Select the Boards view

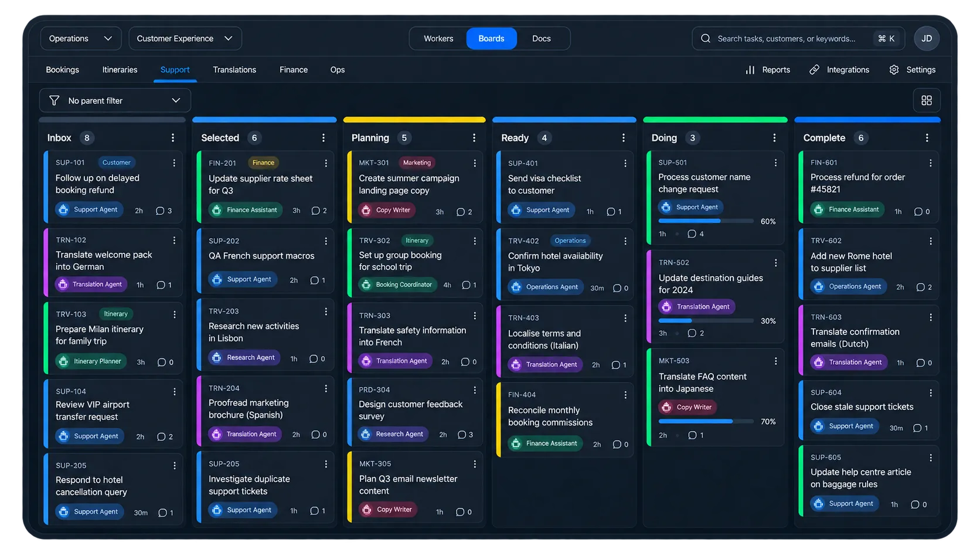(491, 38)
